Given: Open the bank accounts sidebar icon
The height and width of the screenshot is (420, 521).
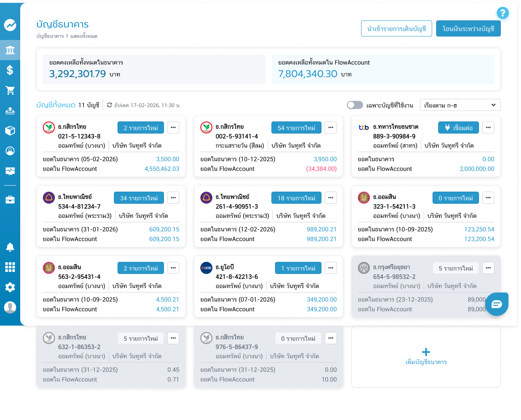Looking at the screenshot, I should [10, 50].
